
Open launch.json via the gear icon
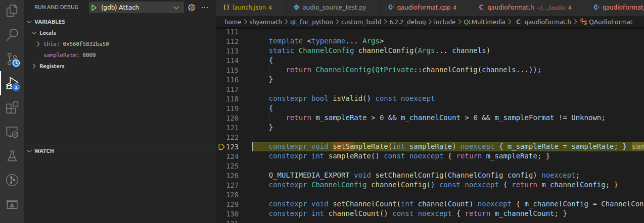(192, 8)
